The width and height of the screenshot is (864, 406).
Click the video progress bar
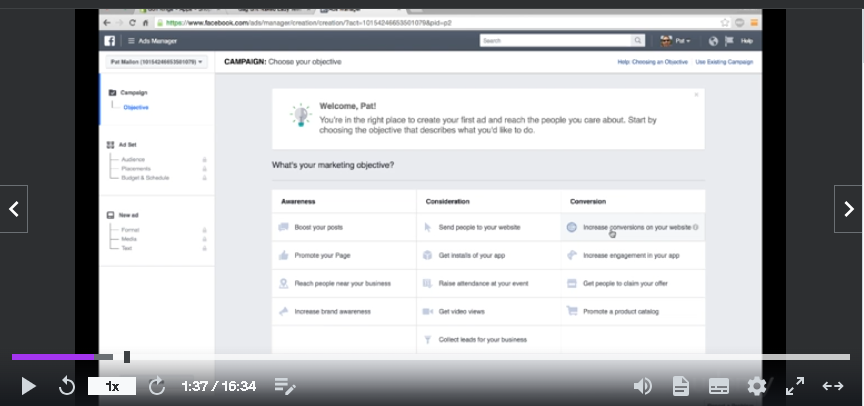point(431,357)
